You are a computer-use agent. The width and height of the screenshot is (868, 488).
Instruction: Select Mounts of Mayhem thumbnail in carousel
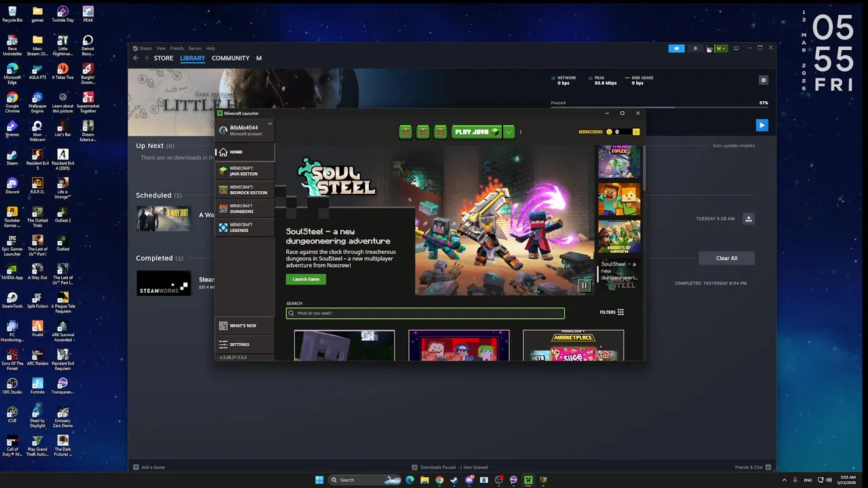coord(619,237)
